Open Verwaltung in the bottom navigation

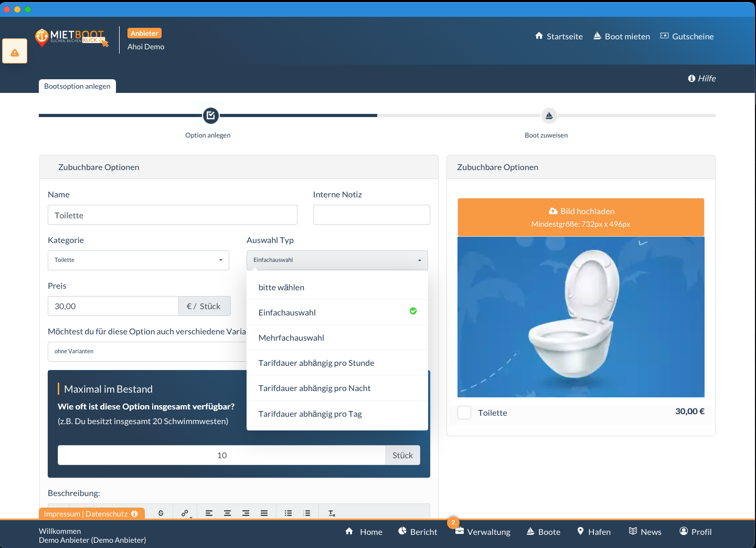pos(483,532)
